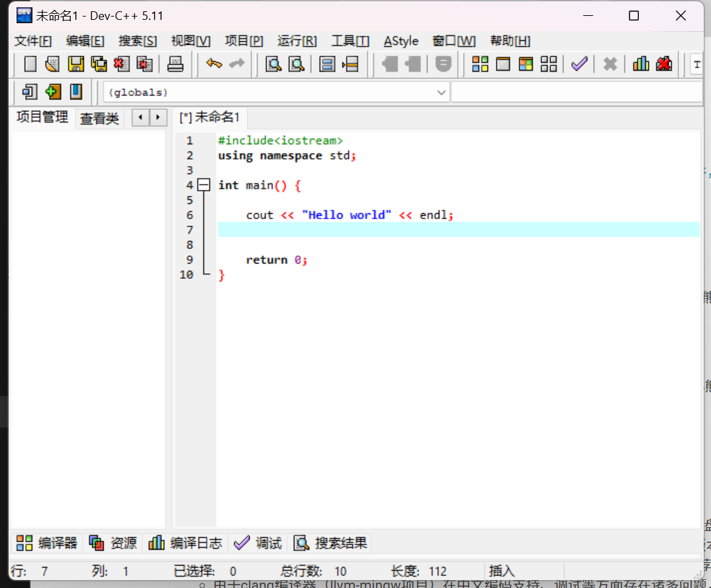Open profile analysis bar chart icon
This screenshot has width=711, height=588.
(641, 64)
